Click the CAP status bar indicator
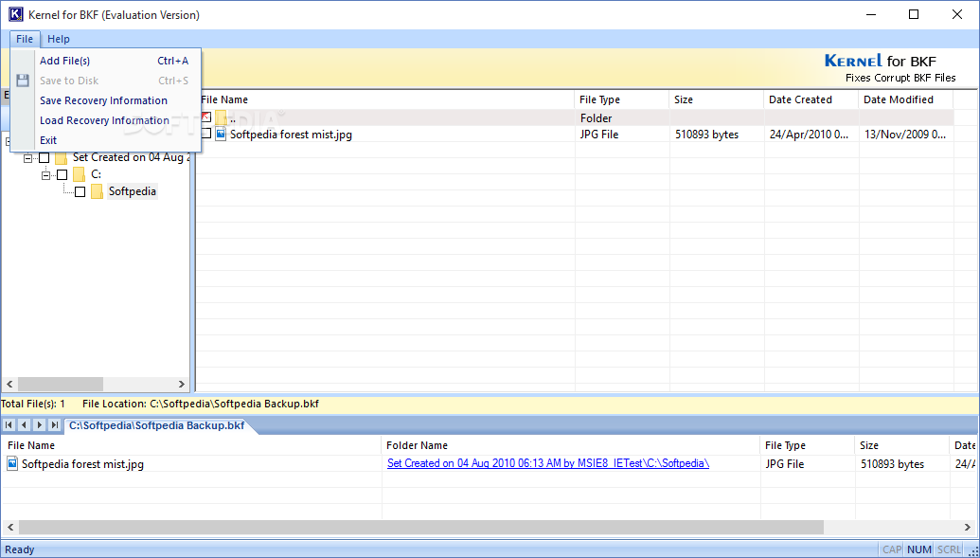Screen dimensions: 980x558 click(892, 549)
